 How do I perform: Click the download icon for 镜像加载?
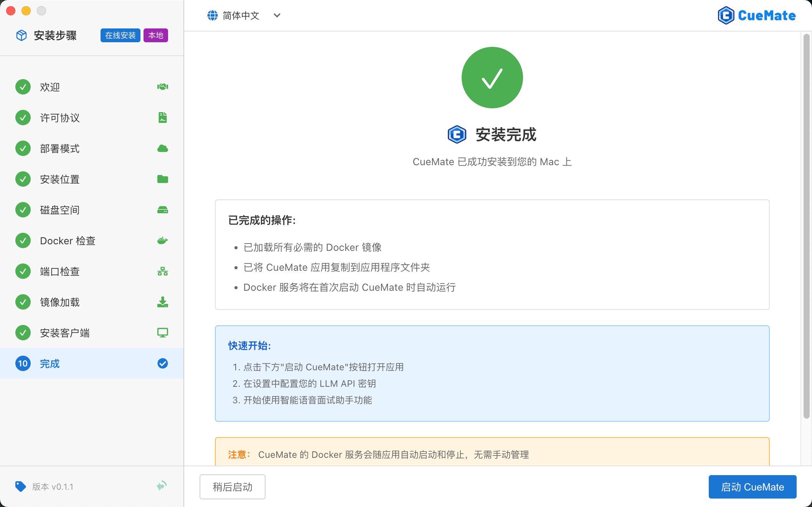tap(163, 302)
